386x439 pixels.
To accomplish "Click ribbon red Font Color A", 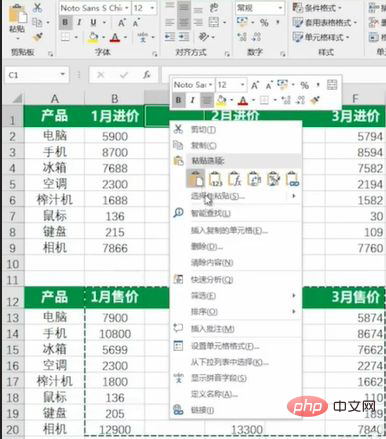I will pyautogui.click(x=115, y=37).
